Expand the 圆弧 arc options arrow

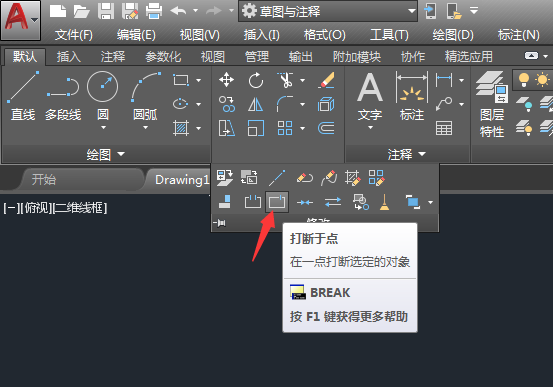(145, 128)
